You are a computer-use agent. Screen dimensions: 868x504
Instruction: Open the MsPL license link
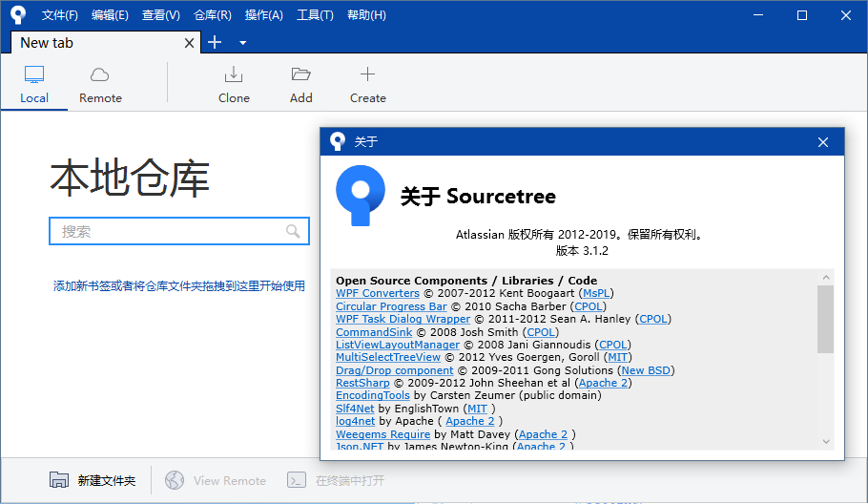pyautogui.click(x=596, y=293)
